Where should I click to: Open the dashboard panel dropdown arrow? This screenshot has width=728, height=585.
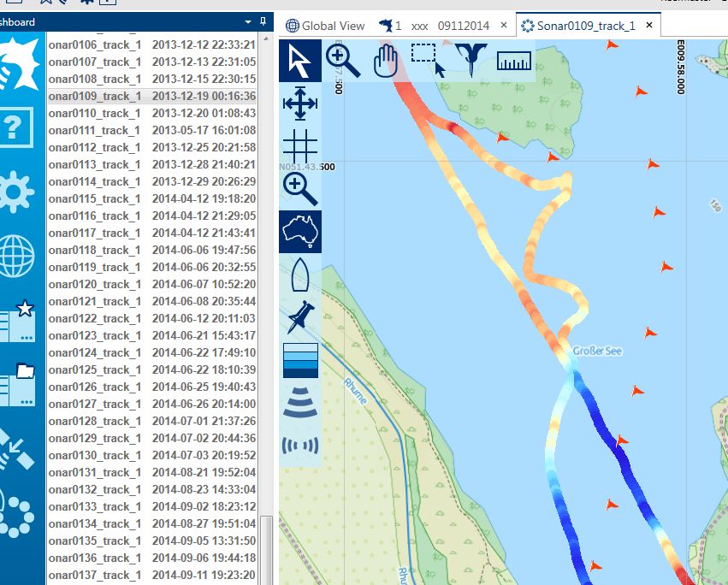(x=248, y=21)
